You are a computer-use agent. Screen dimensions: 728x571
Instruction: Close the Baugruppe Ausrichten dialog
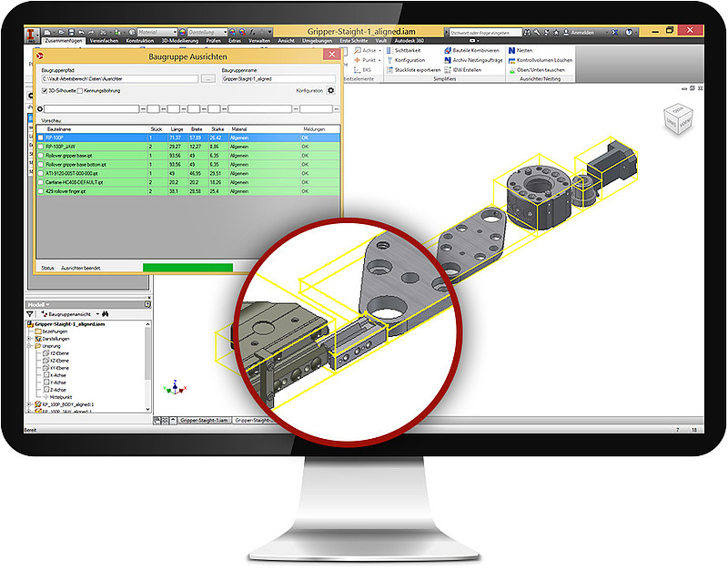[331, 55]
